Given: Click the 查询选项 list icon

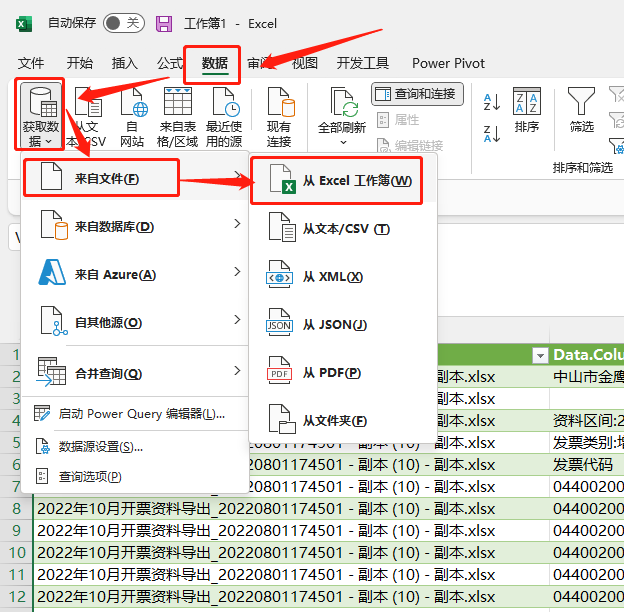Looking at the screenshot, I should 42,476.
